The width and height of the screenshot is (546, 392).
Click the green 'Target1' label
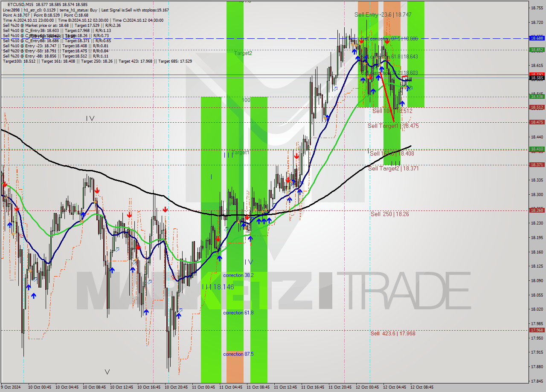[241, 152]
